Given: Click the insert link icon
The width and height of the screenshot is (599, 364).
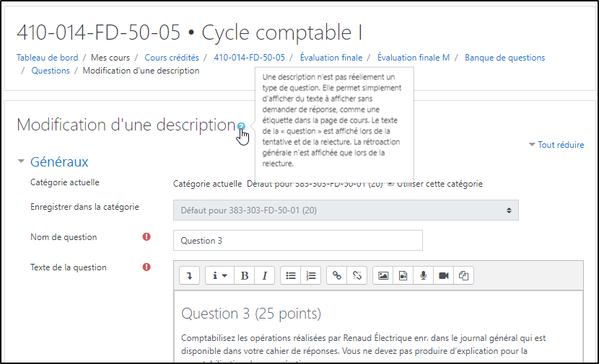Looking at the screenshot, I should click(x=336, y=275).
